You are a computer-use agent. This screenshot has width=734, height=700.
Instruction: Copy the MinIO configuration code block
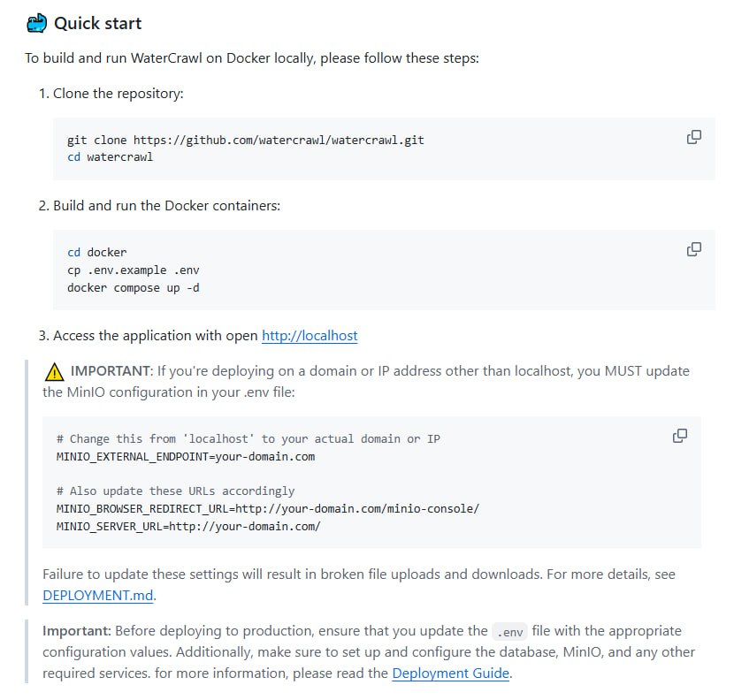click(x=680, y=436)
